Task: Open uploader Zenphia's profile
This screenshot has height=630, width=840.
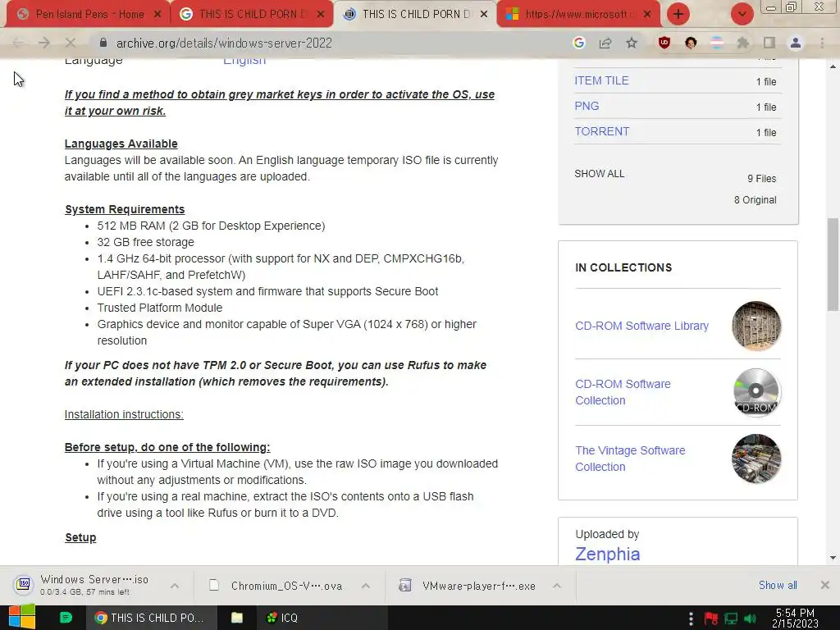Action: [608, 554]
